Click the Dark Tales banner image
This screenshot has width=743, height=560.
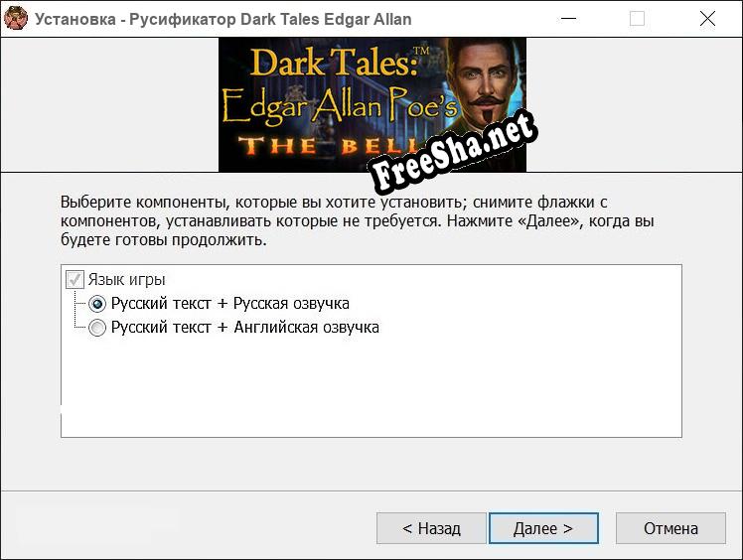pyautogui.click(x=371, y=104)
